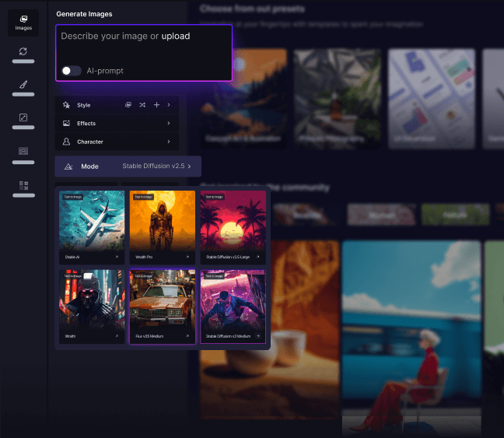Viewport: 504px width, 438px height.
Task: Select the Wraith Pro model thumbnail
Action: click(x=162, y=226)
